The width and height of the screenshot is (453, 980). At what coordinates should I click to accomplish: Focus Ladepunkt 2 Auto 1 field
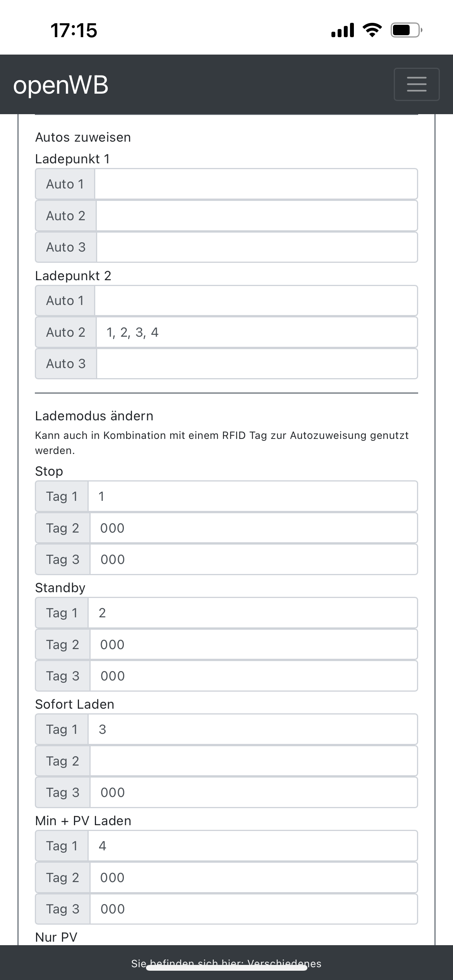(256, 300)
